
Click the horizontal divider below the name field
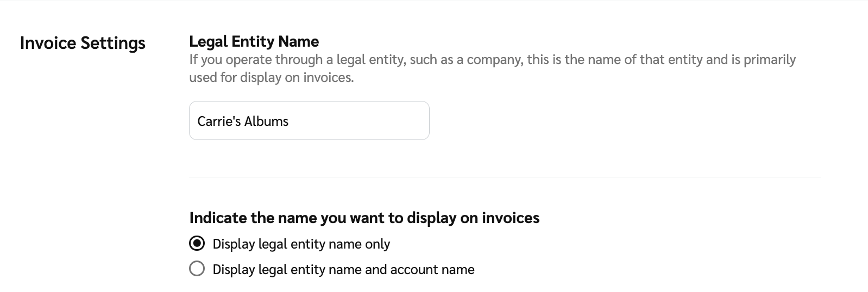505,177
